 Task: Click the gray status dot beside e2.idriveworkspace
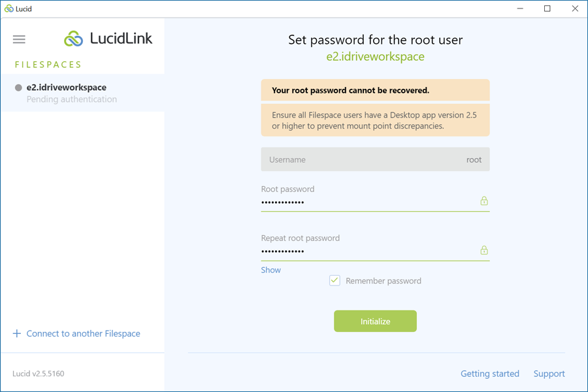18,88
